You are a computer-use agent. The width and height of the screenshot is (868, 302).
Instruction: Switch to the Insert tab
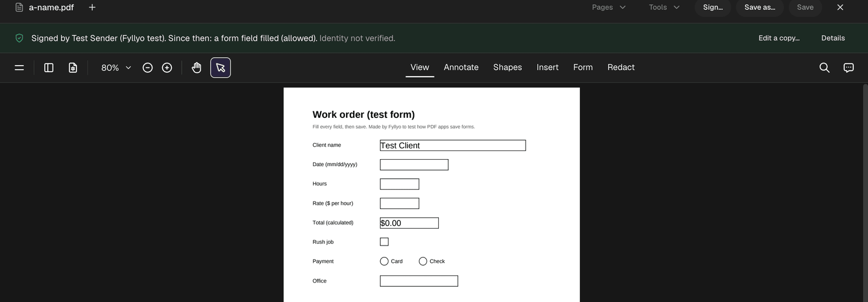pos(547,67)
